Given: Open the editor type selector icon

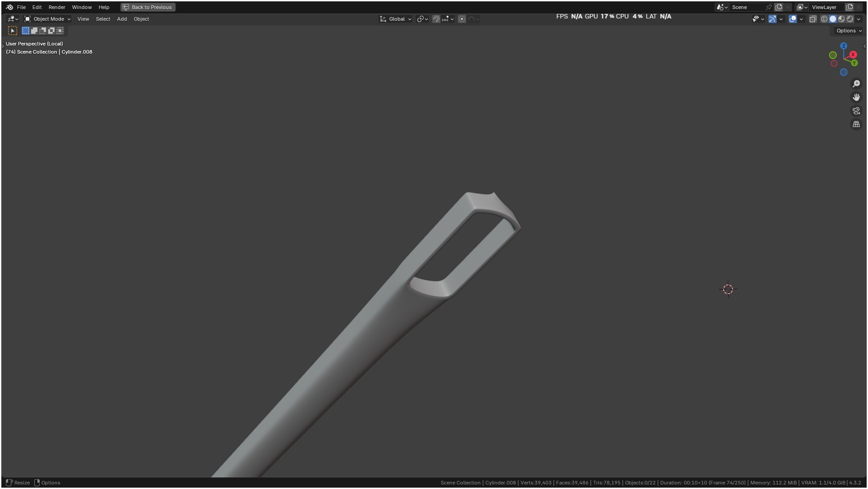Looking at the screenshot, I should coord(13,19).
